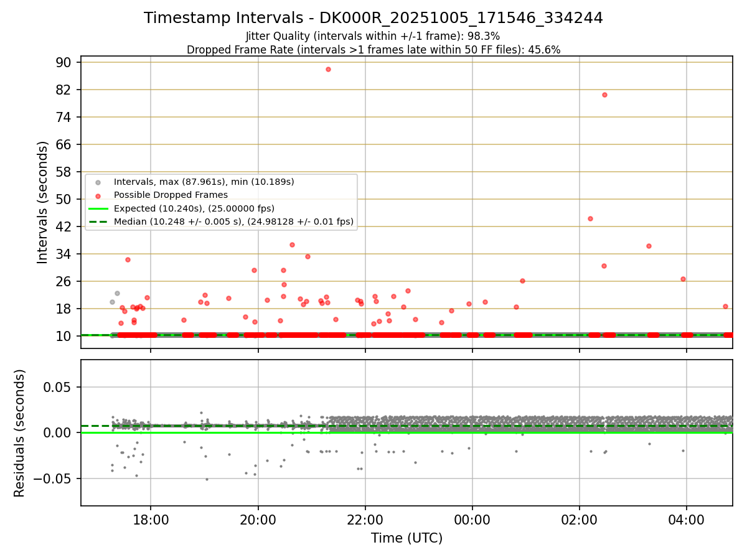Click legend entry 'Expected (10.240s), (25.00000 fps)'

(194, 208)
